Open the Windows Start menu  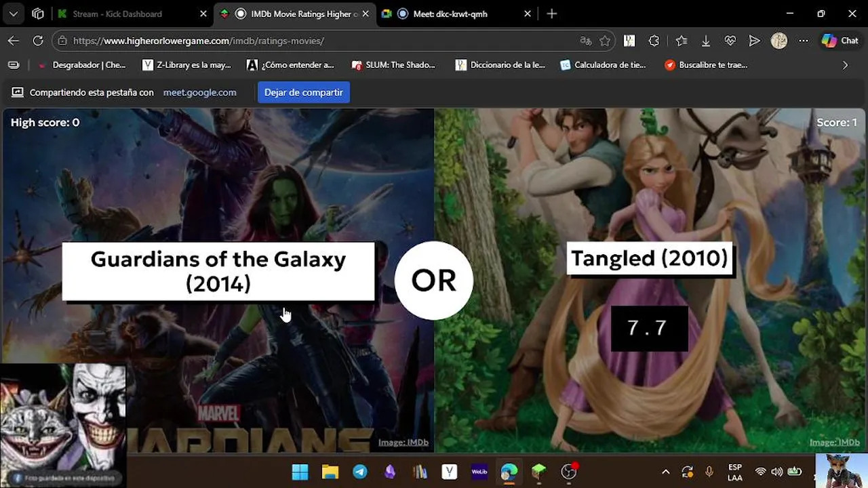(300, 471)
